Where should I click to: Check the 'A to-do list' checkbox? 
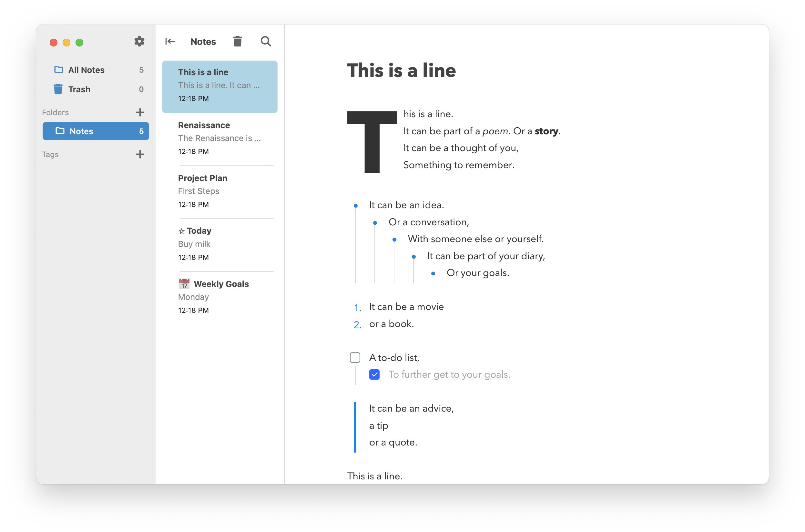[355, 357]
